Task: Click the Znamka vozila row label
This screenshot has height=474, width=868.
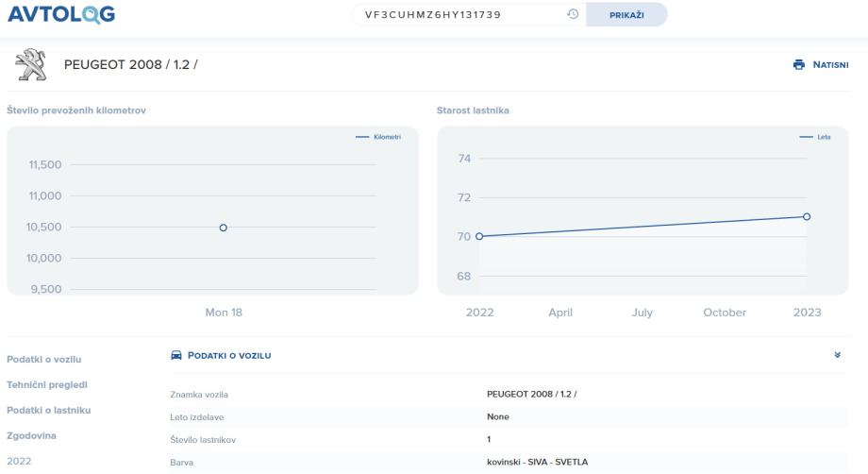Action: (199, 395)
